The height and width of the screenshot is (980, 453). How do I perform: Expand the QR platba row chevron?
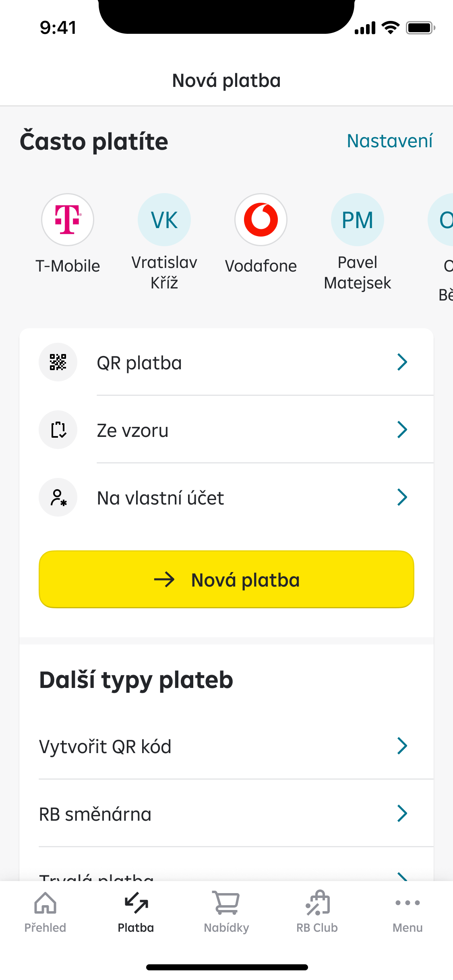tap(402, 362)
